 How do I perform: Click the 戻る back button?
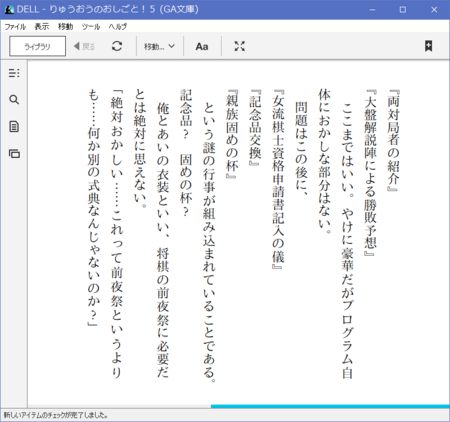84,46
